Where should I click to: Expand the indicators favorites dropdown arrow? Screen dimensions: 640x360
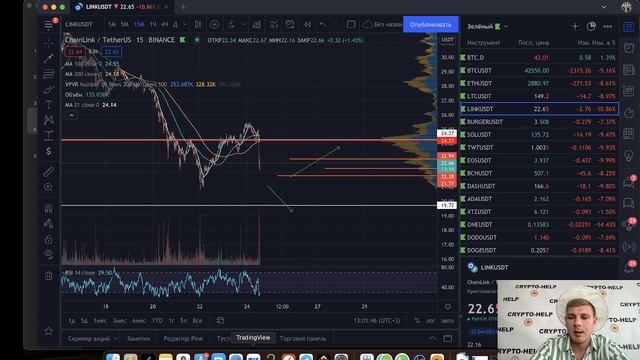(244, 24)
